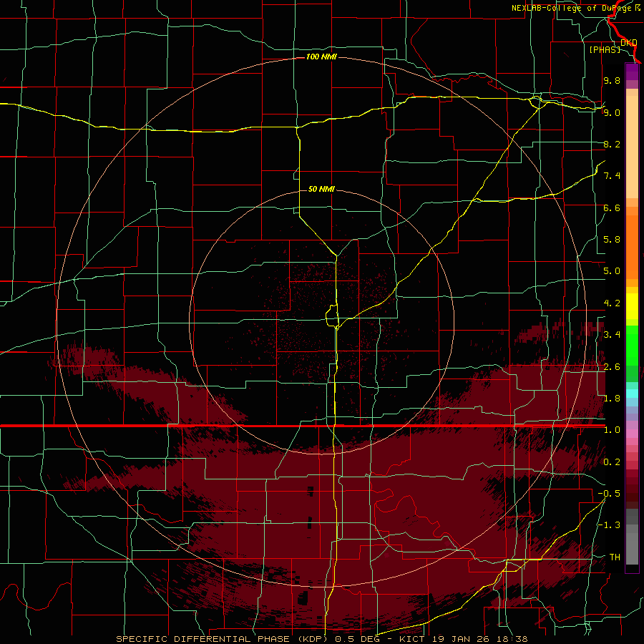This screenshot has width=644, height=644.
Task: Click the 9.8 value on the color scale
Action: 612,80
